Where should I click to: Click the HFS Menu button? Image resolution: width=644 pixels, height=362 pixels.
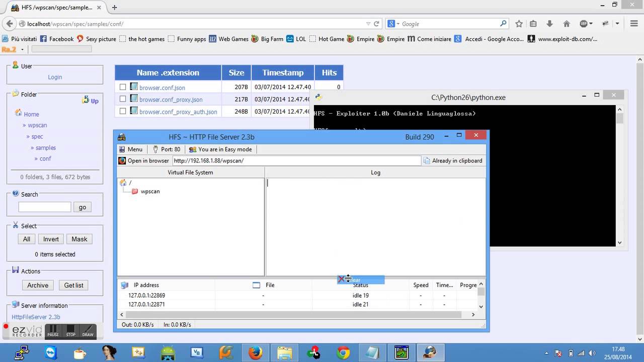pyautogui.click(x=131, y=149)
